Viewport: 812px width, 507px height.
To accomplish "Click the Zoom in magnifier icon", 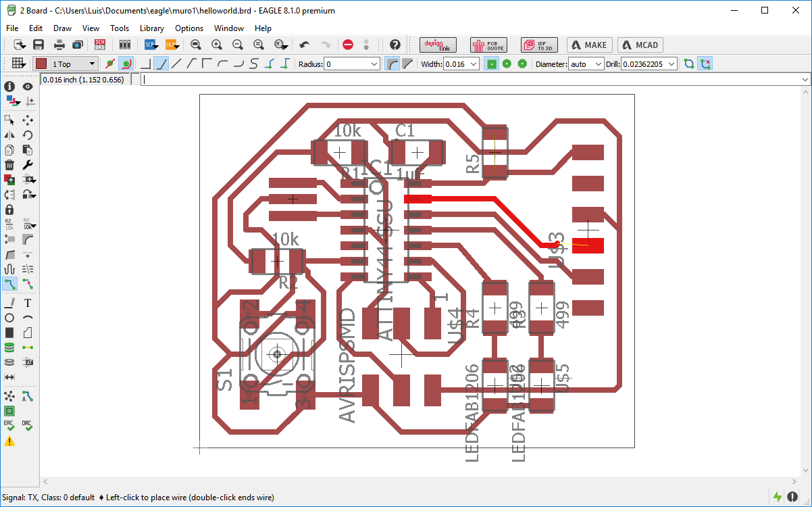I will click(x=217, y=45).
